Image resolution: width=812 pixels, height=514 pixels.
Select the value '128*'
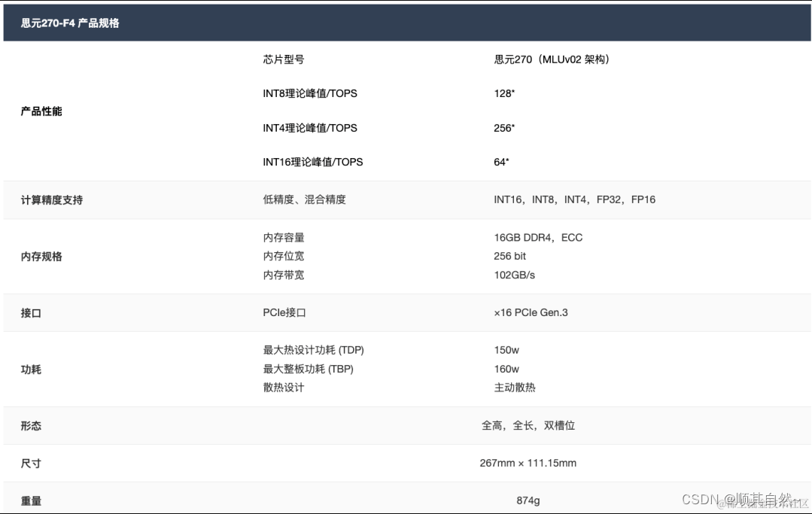pyautogui.click(x=504, y=93)
